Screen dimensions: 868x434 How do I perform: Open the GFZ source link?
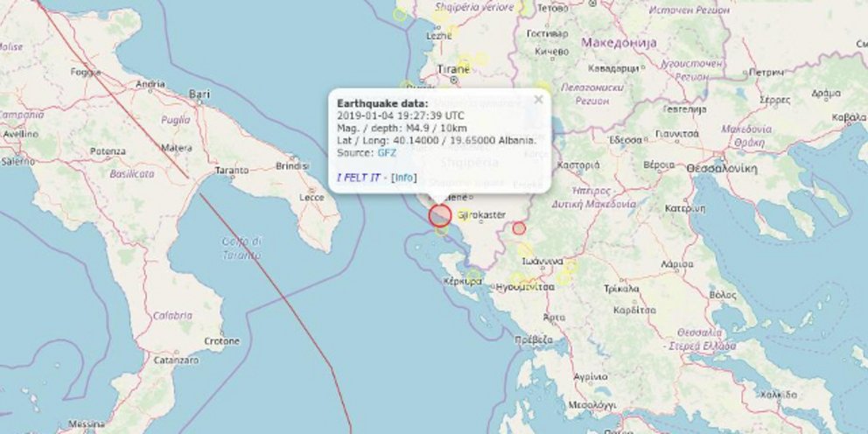387,153
